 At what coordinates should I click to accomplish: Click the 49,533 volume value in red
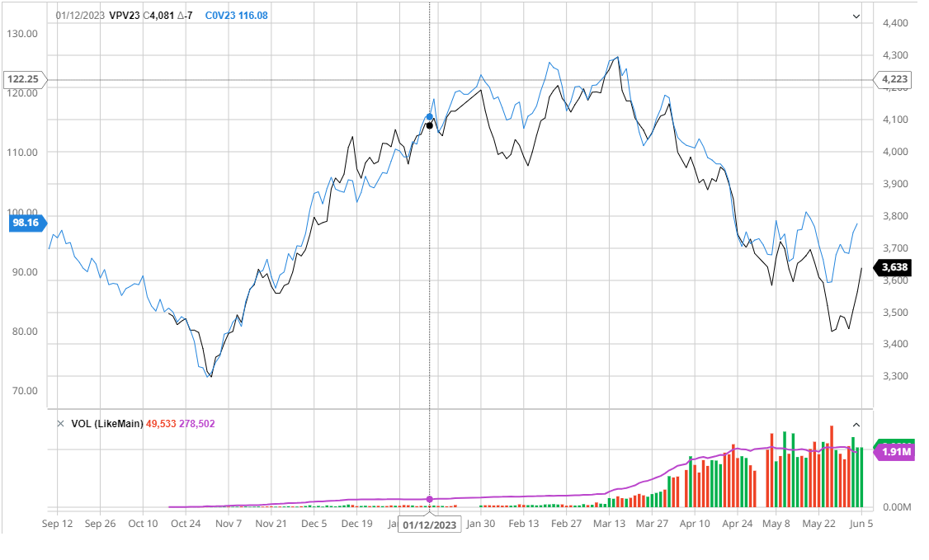click(161, 424)
